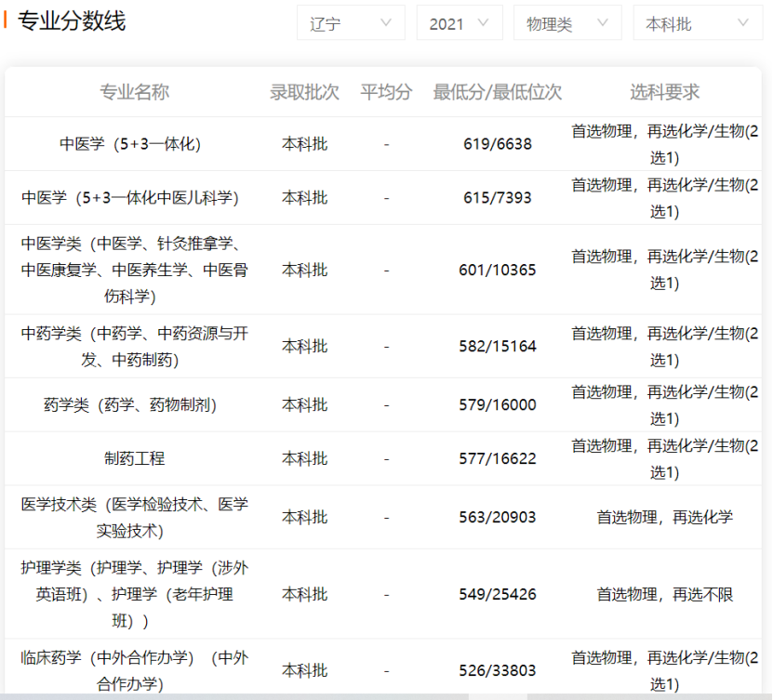773x700 pixels.
Task: Click the subject requirement in the 526/33803 row
Action: pos(664,671)
